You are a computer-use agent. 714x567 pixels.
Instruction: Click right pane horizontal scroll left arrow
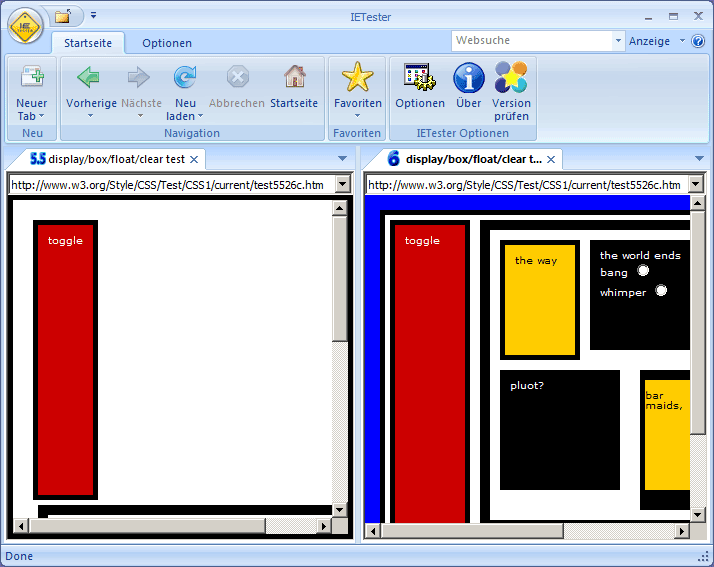coord(373,531)
